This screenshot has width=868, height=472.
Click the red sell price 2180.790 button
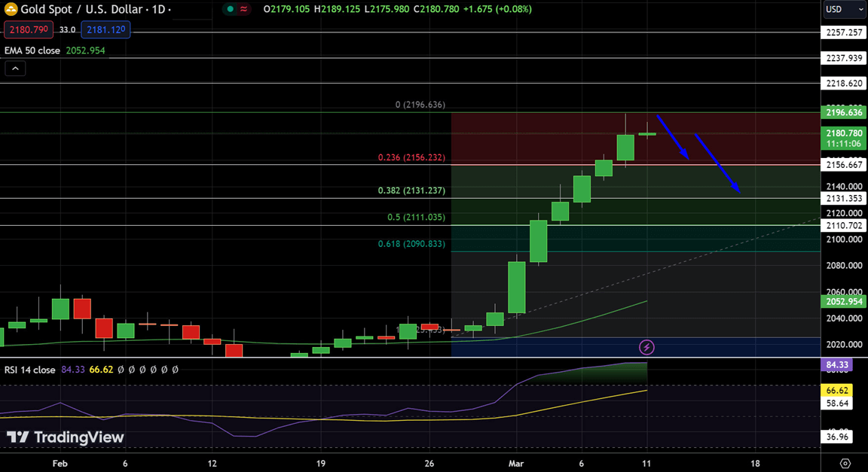point(27,29)
